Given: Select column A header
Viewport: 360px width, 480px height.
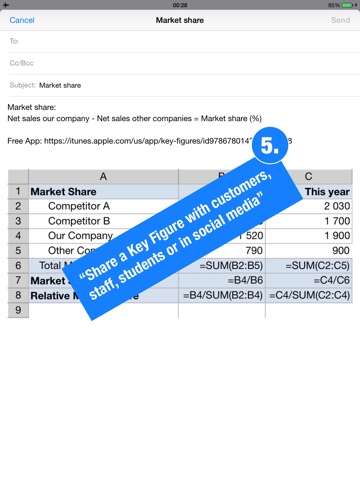Looking at the screenshot, I should coord(103,176).
